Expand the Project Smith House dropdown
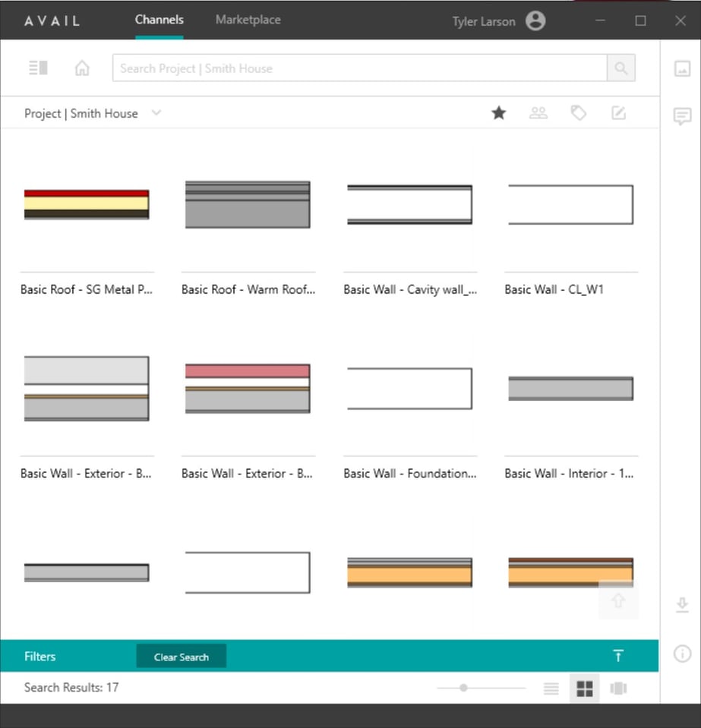Screen dimensions: 701x728 tap(156, 112)
